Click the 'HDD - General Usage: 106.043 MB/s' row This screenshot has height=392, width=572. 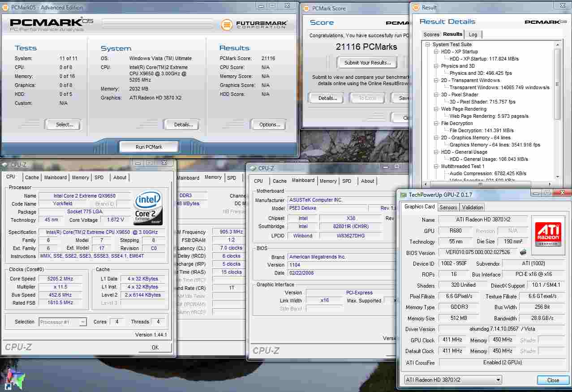pyautogui.click(x=489, y=159)
